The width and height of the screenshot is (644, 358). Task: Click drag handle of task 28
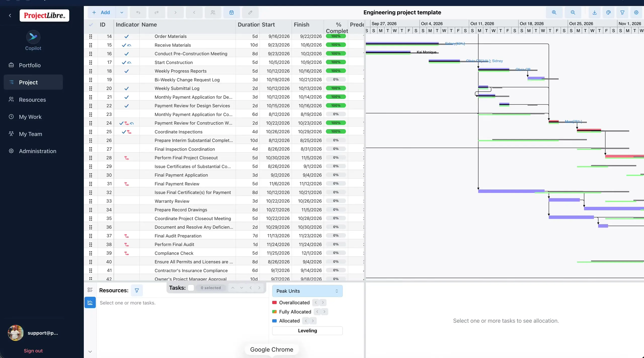tap(91, 158)
